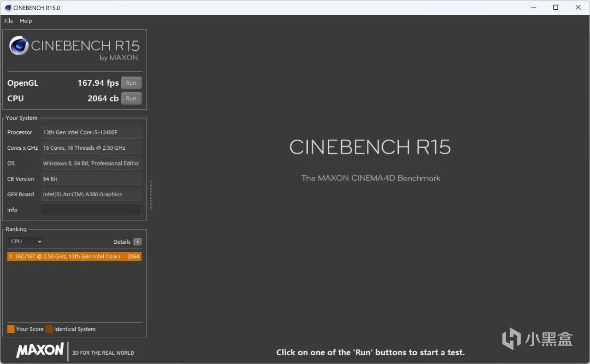Click the brown Identical System legend swatch
Image resolution: width=590 pixels, height=364 pixels.
click(49, 329)
